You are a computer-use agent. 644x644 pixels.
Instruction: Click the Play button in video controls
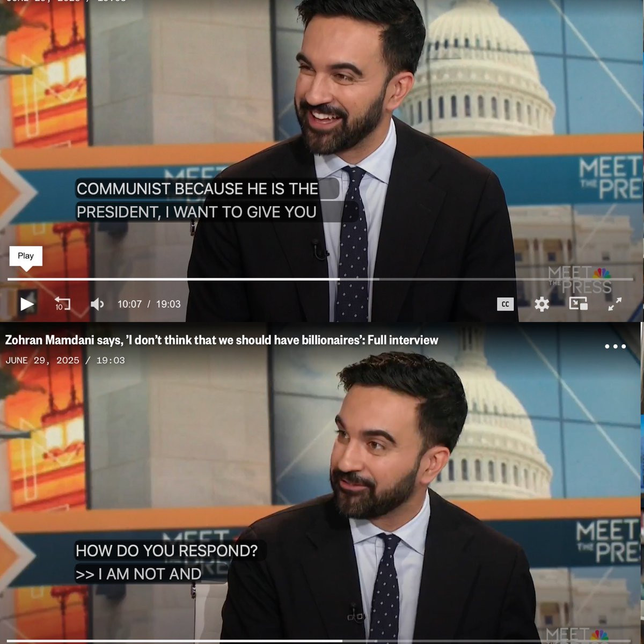click(x=27, y=304)
